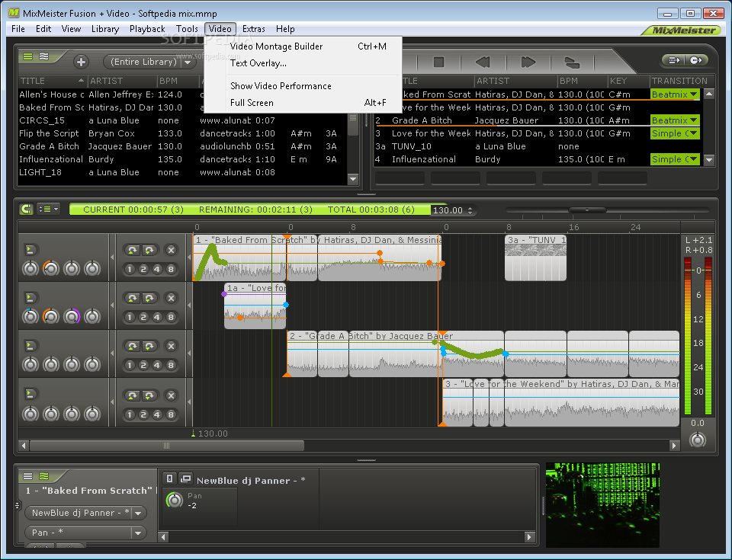Image resolution: width=732 pixels, height=560 pixels.
Task: Open the Playback menu
Action: click(147, 29)
